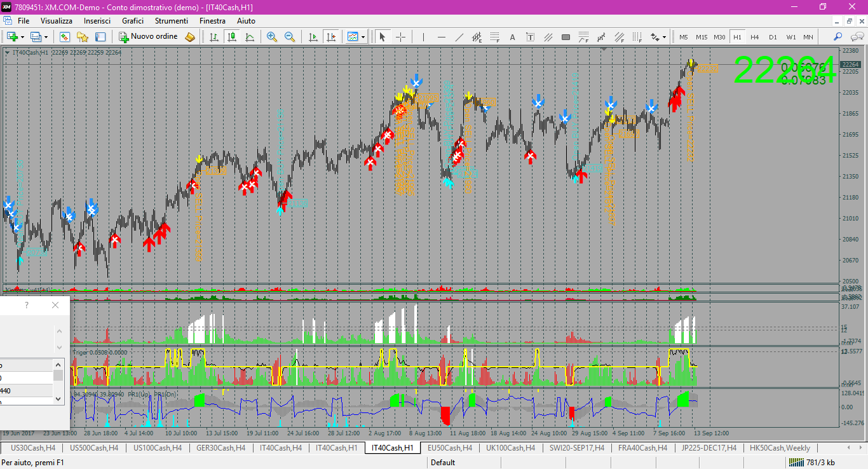Open the New Chart tool
868x469 pixels.
(x=11, y=37)
